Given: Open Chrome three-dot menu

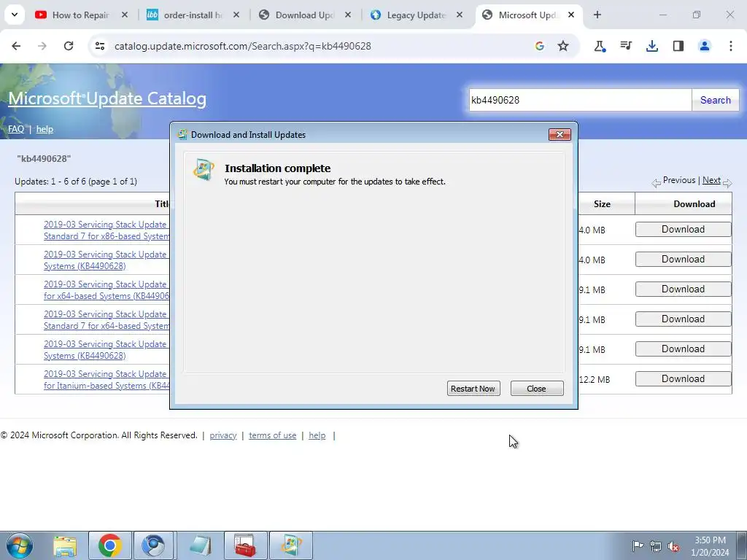Looking at the screenshot, I should click(x=731, y=46).
